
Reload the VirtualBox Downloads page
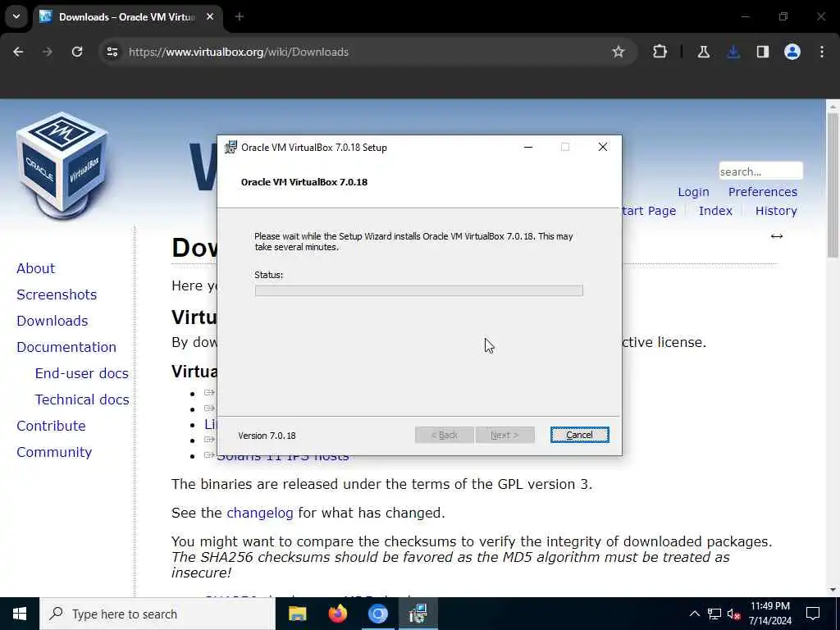coord(77,52)
